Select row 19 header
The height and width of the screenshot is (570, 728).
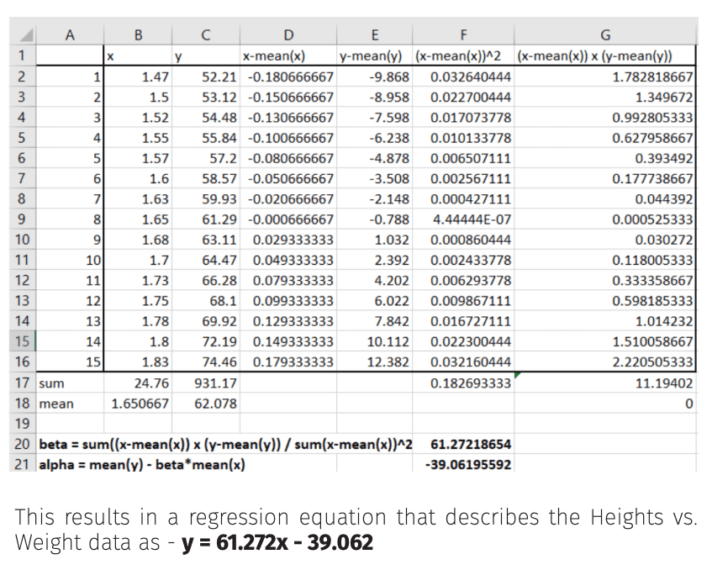(23, 424)
